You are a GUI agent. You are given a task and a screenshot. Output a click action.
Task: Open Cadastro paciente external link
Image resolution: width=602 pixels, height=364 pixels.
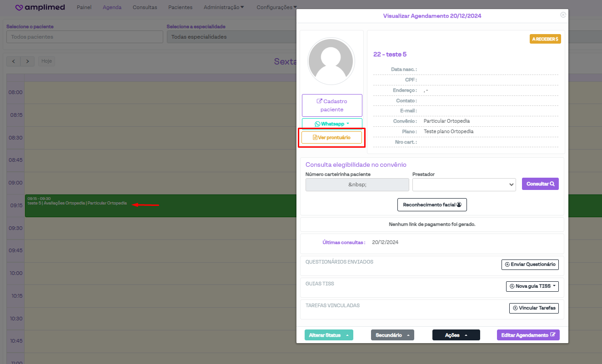[x=332, y=105]
